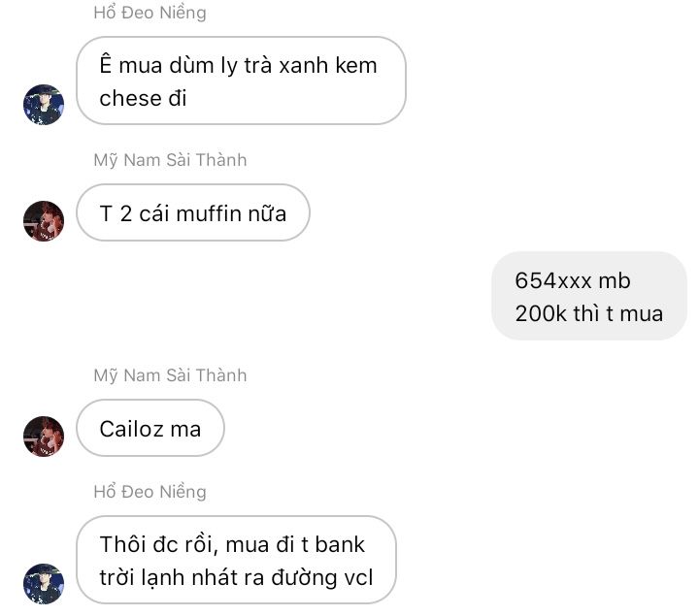Viewport: 699px width, 616px height.
Task: Click 'vcl' at the end of the last message
Action: 358,578
